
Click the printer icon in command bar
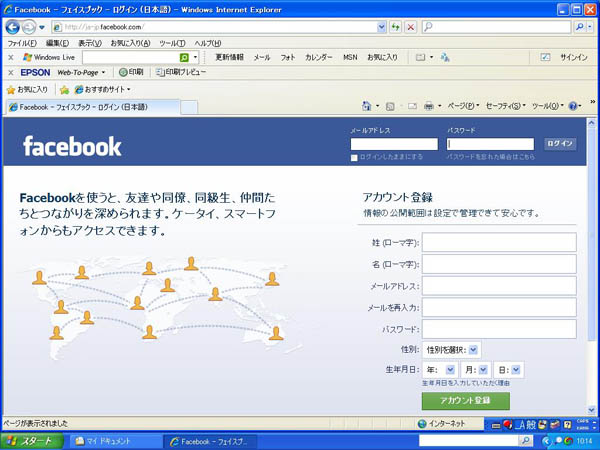[x=429, y=106]
